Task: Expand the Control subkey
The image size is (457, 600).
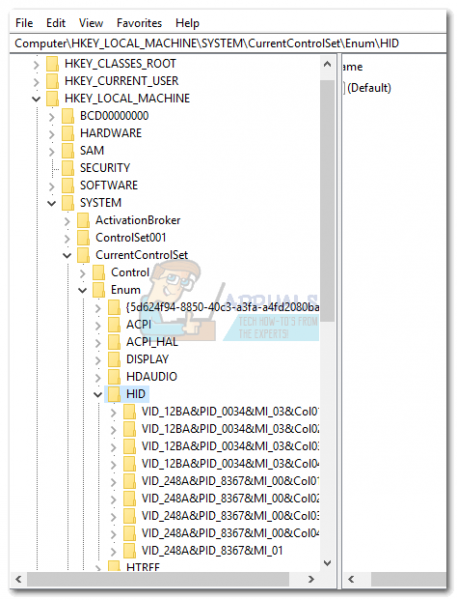Action: tap(82, 273)
